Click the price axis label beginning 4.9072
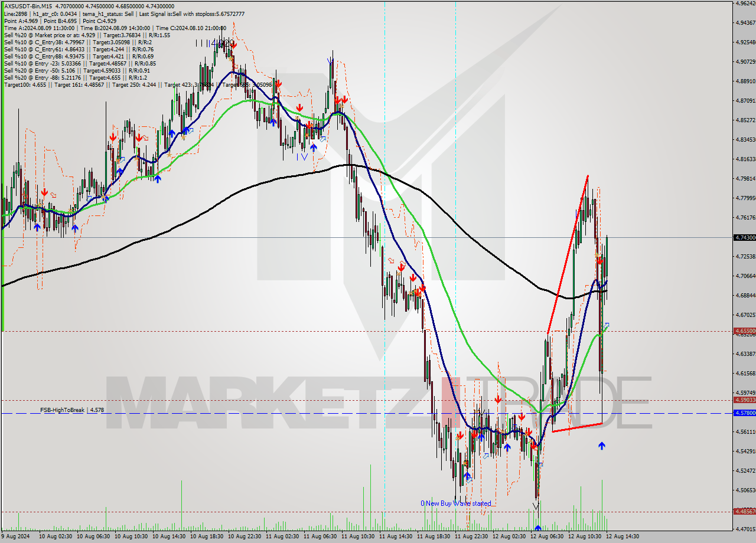Screen dimensions: 756x543 (745, 61)
